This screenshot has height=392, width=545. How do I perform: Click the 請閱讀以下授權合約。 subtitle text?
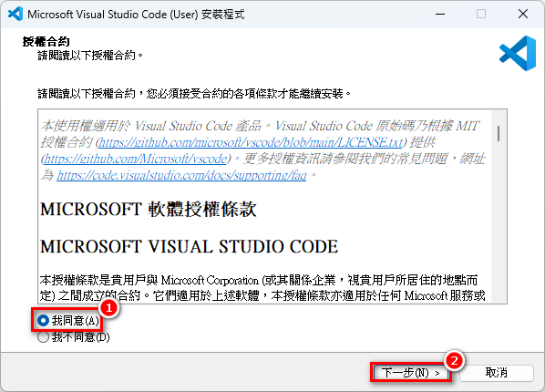[x=90, y=56]
